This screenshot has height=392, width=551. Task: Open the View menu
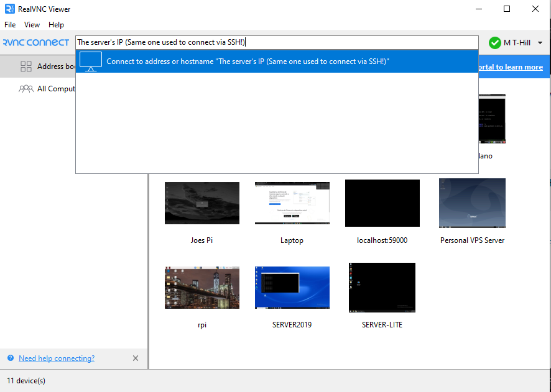32,25
